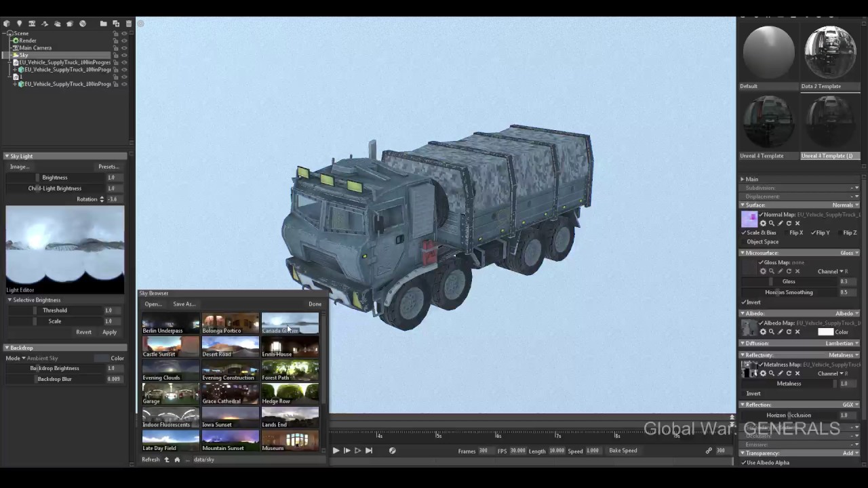This screenshot has height=488, width=868.
Task: Go up one folder in Sky Browser
Action: 167,460
